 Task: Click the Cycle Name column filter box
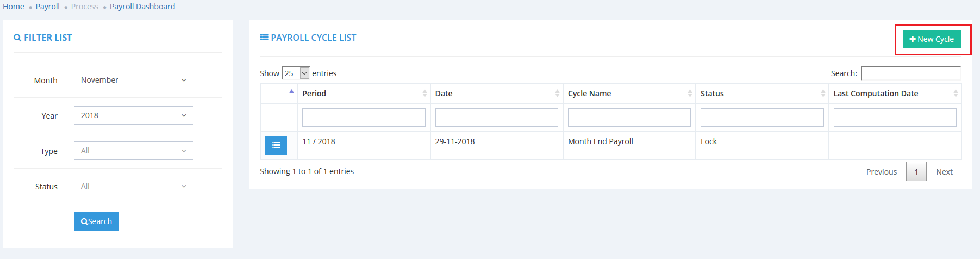(629, 118)
